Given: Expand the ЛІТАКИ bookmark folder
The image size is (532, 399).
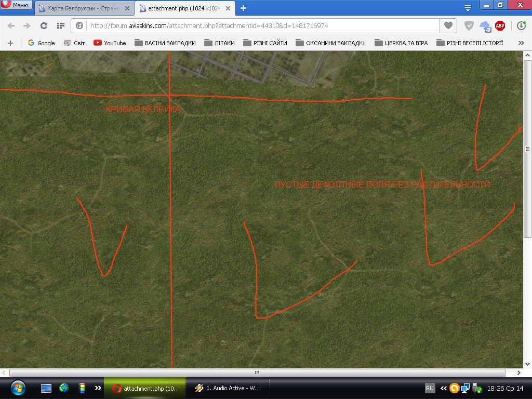Looking at the screenshot, I should click(220, 43).
